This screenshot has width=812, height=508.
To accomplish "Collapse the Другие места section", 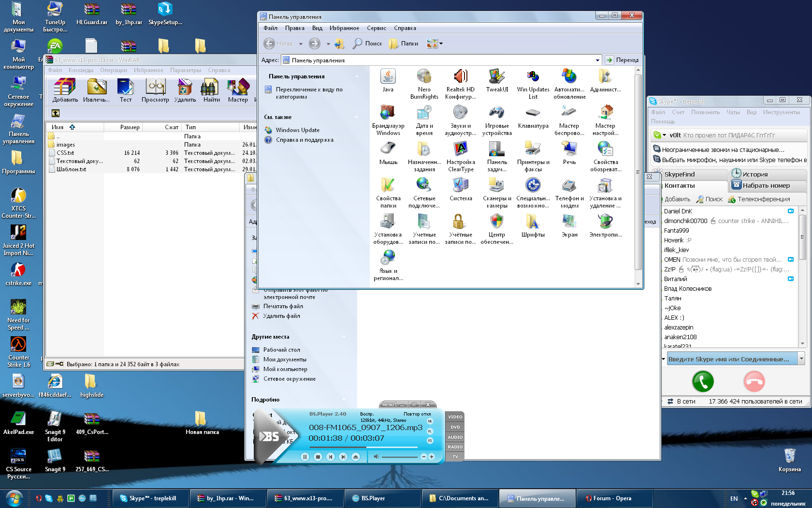I will click(x=344, y=337).
